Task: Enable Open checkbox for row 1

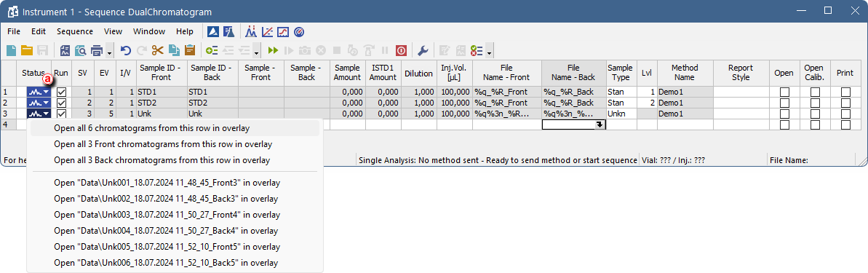Action: tap(784, 92)
